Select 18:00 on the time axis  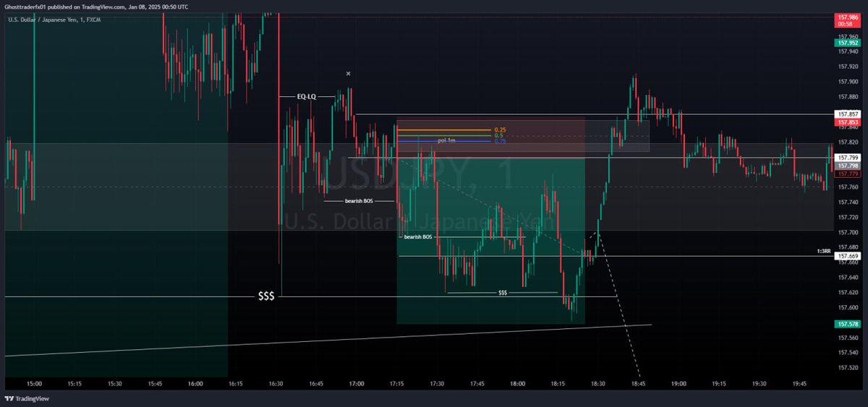[518, 384]
